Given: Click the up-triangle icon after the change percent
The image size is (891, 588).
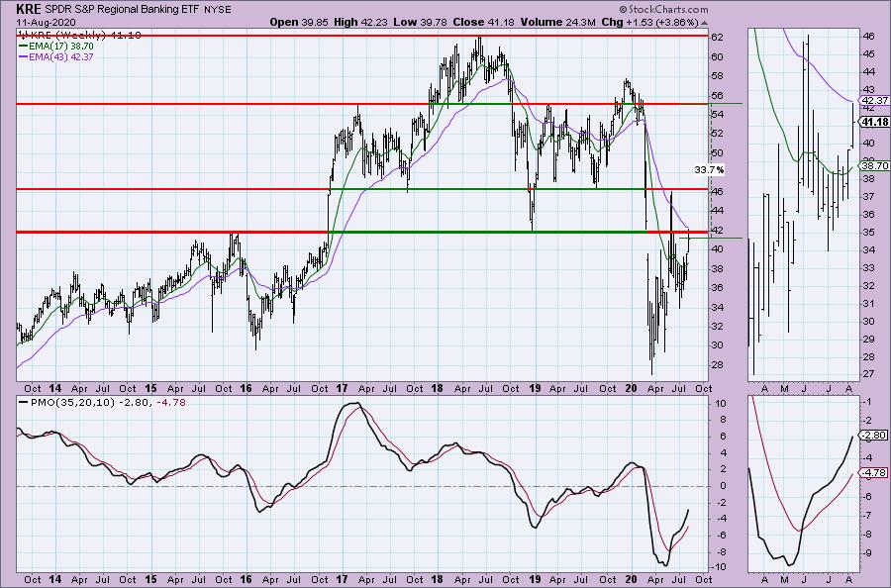Looking at the screenshot, I should [705, 23].
